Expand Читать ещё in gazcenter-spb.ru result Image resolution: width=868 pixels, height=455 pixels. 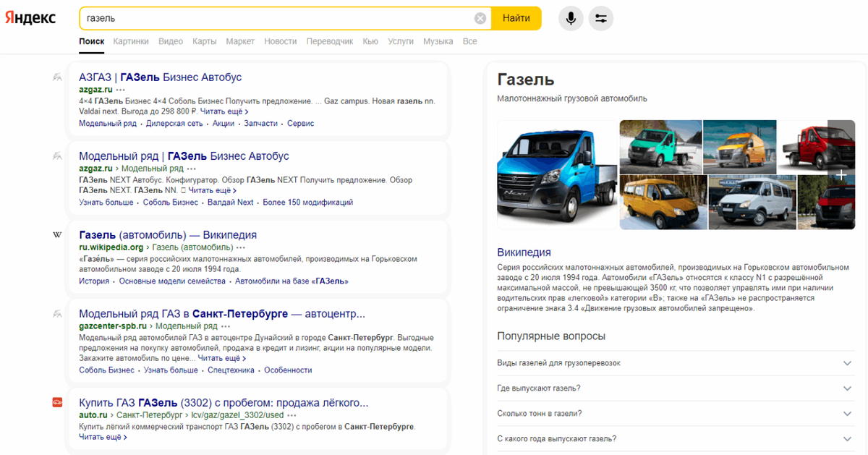click(x=222, y=358)
